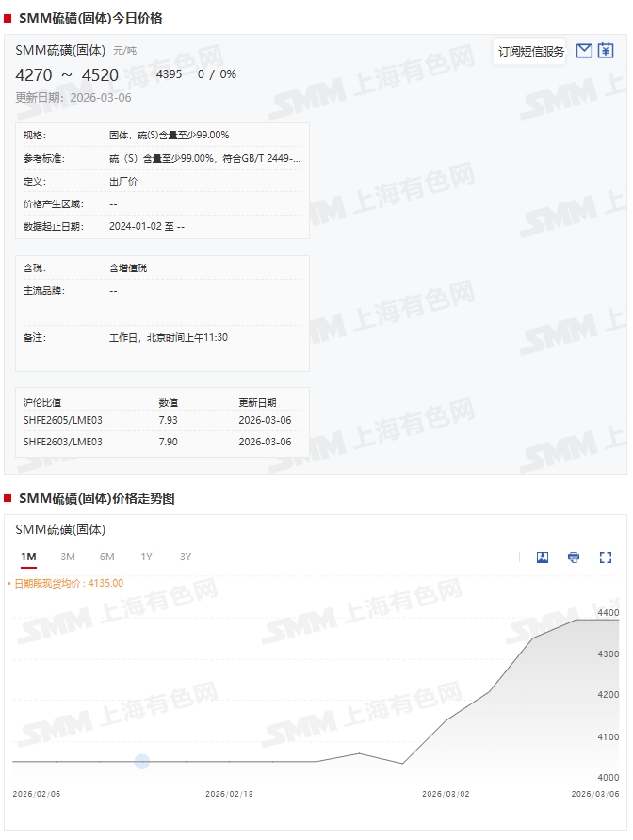Image resolution: width=633 pixels, height=840 pixels.
Task: Click the highlighted data point on chart
Action: (142, 761)
